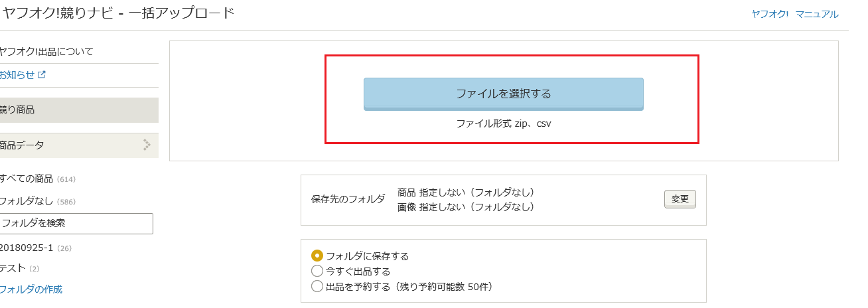Show すべての商品 list with 614 items

point(28,179)
